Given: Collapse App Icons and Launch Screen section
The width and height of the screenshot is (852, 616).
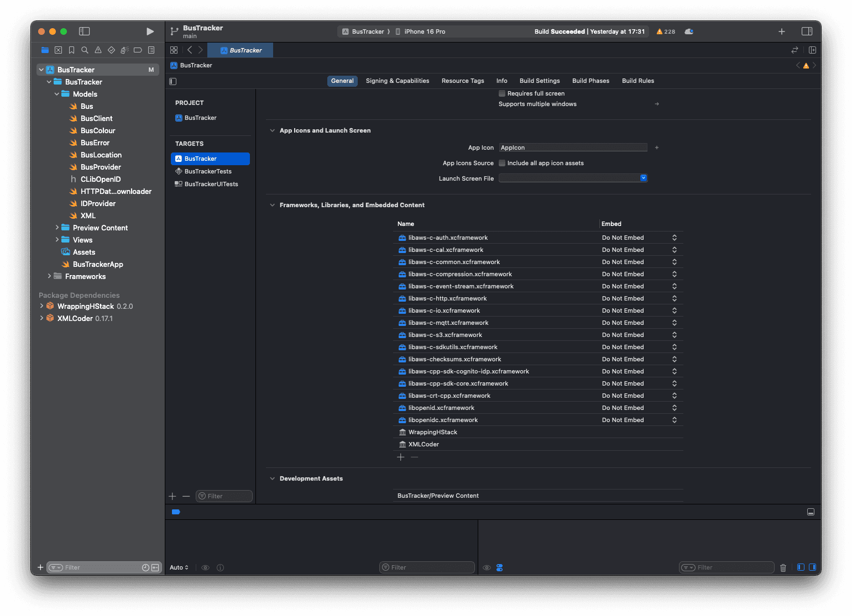Looking at the screenshot, I should 272,130.
